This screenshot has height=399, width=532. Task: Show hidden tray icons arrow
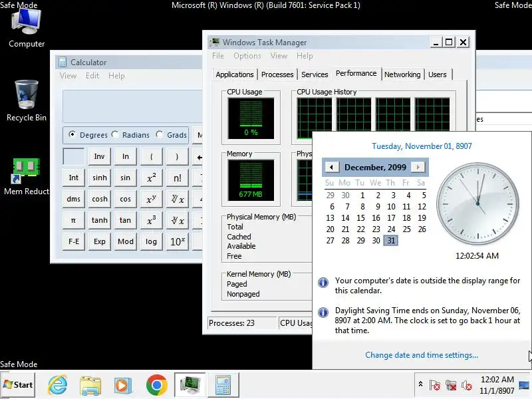(420, 384)
